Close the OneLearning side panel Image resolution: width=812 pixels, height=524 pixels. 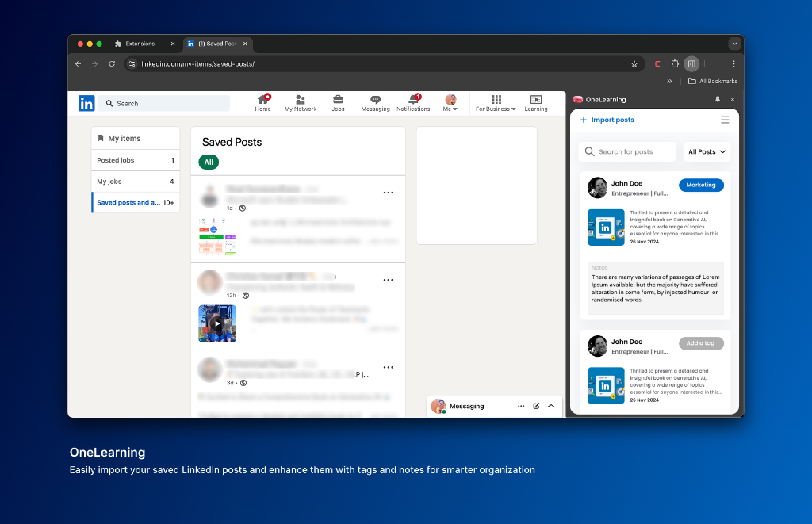point(733,99)
